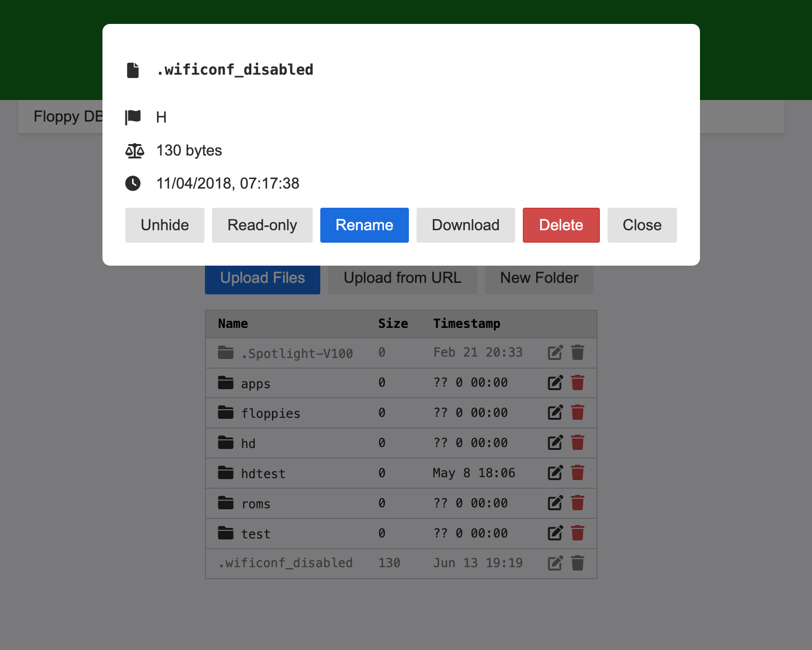Viewport: 812px width, 650px height.
Task: Click the Unhide button in the dialog
Action: [165, 225]
